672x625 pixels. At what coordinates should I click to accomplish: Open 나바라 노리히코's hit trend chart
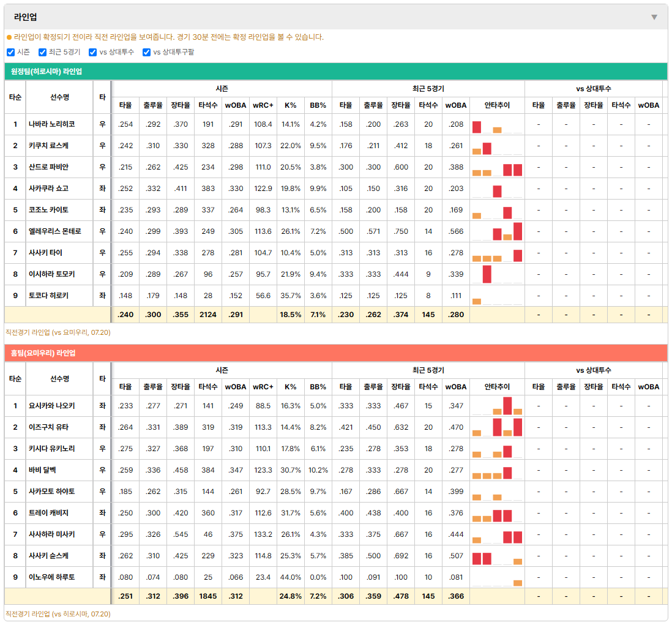click(497, 125)
